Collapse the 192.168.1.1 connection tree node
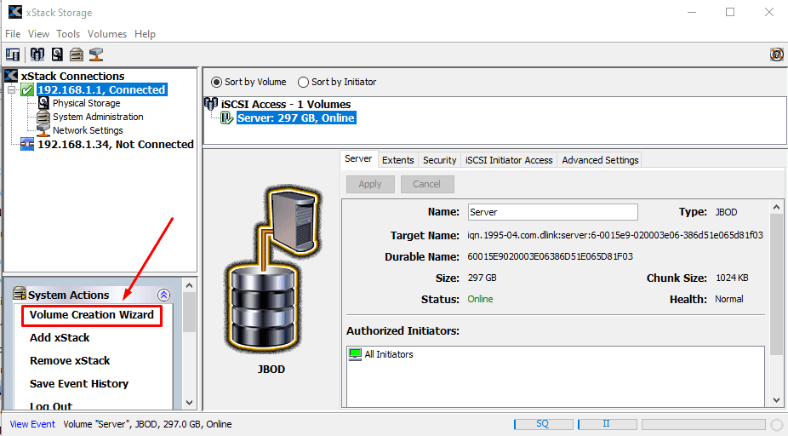The image size is (788, 436). click(11, 90)
